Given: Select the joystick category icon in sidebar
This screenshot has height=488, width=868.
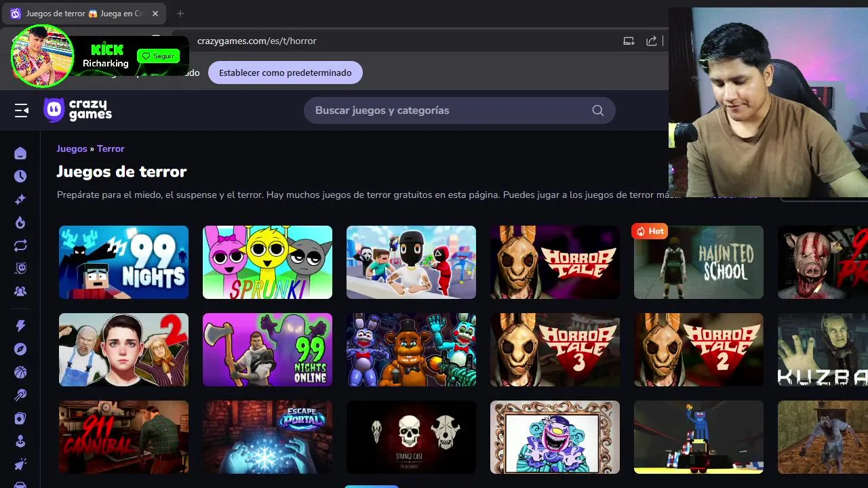Looking at the screenshot, I should (20, 441).
